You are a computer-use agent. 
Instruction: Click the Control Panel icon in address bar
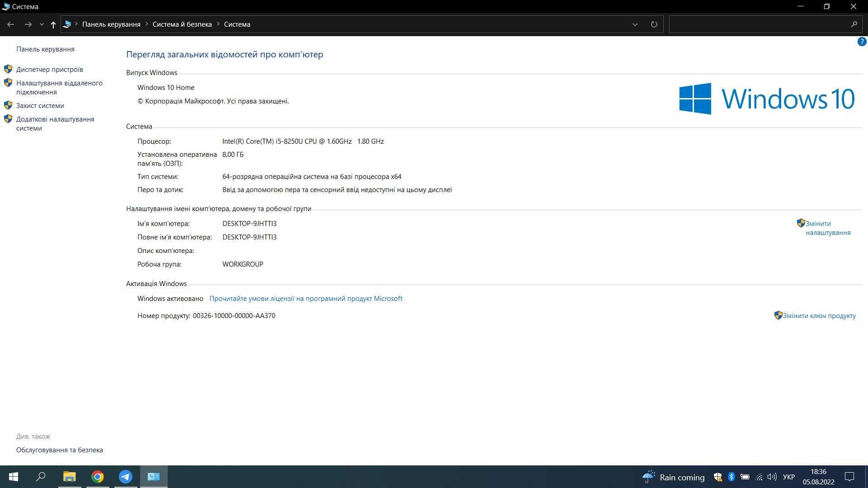(x=67, y=24)
